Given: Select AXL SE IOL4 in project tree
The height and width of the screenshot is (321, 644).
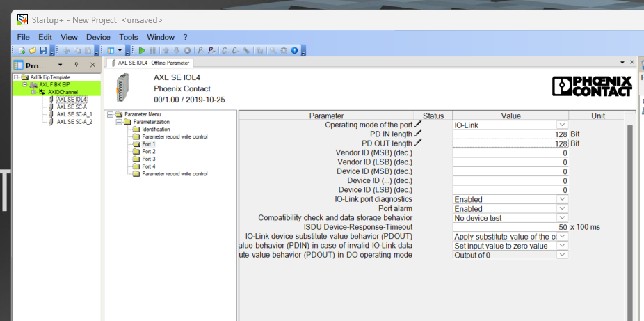Looking at the screenshot, I should click(72, 100).
